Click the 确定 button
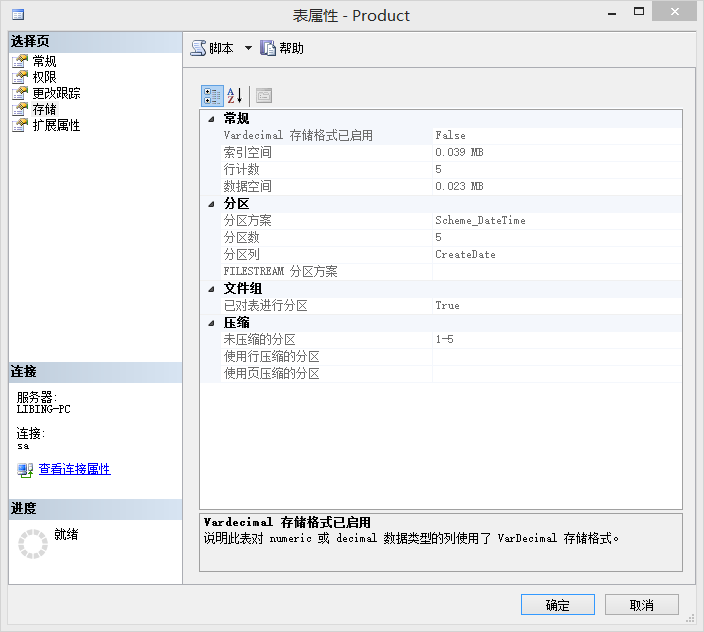Screen dimensions: 704x632 (x=558, y=605)
